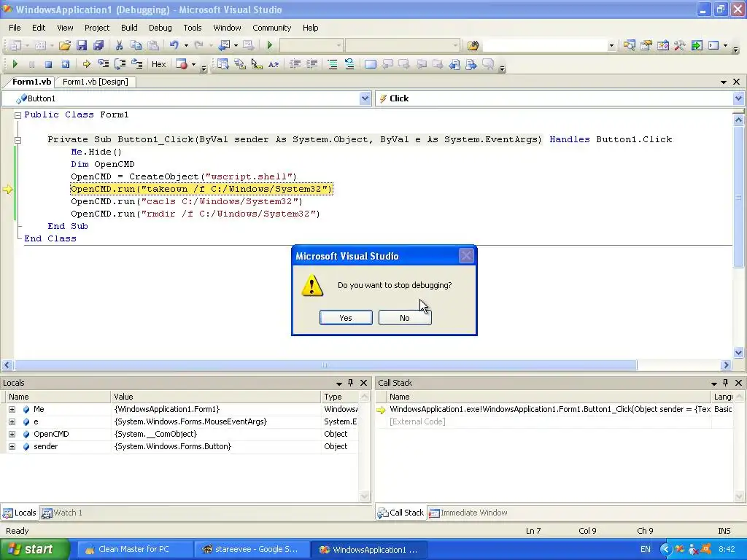
Task: Toggle auto-hide pin on Locals panel
Action: (x=351, y=382)
